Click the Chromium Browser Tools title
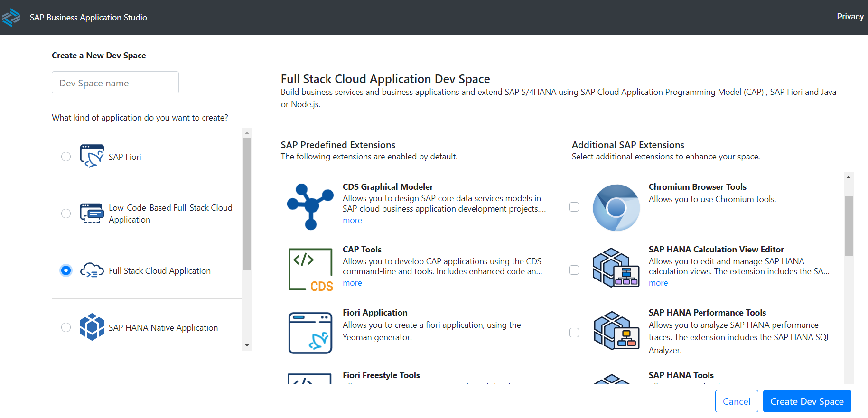The image size is (868, 418). pos(698,187)
